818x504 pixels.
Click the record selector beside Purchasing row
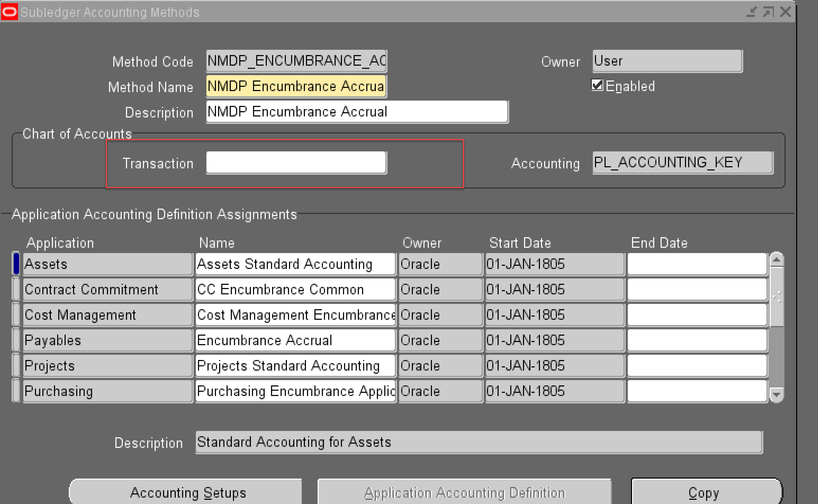click(x=16, y=391)
